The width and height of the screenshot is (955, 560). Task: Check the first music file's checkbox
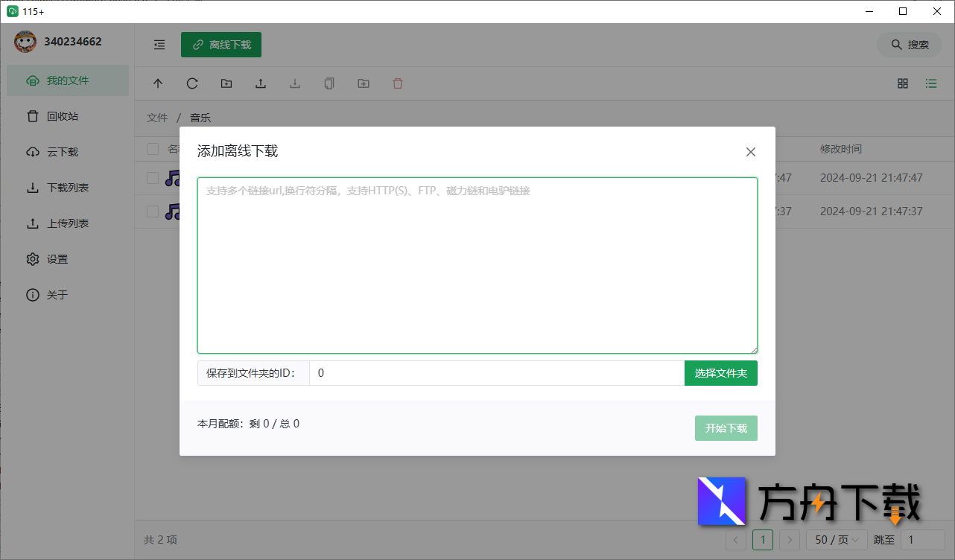(x=153, y=178)
